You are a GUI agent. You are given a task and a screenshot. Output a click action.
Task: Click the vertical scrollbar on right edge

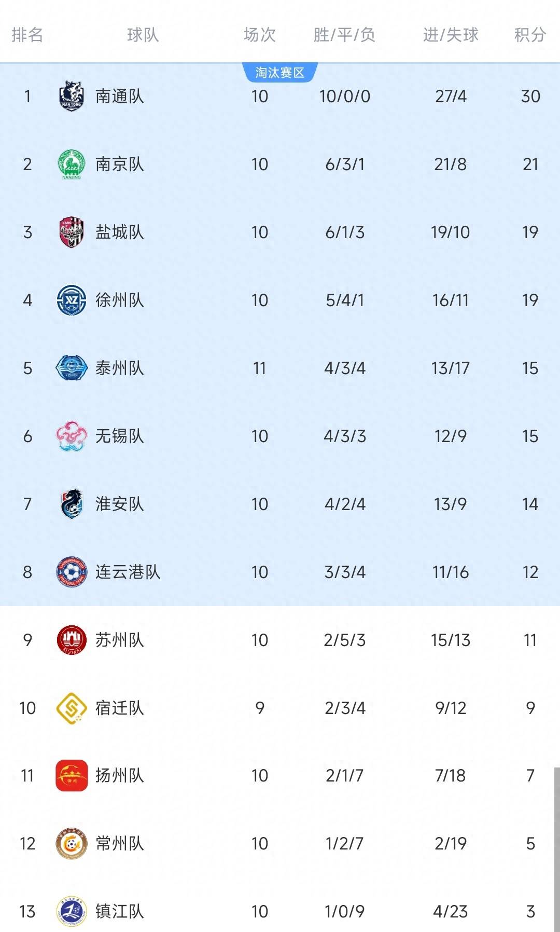point(557,849)
